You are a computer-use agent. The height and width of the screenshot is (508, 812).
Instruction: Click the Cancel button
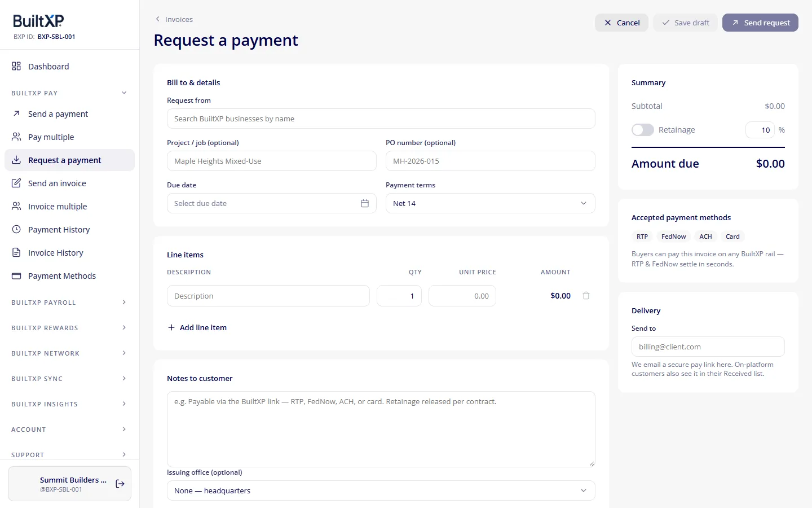[621, 23]
